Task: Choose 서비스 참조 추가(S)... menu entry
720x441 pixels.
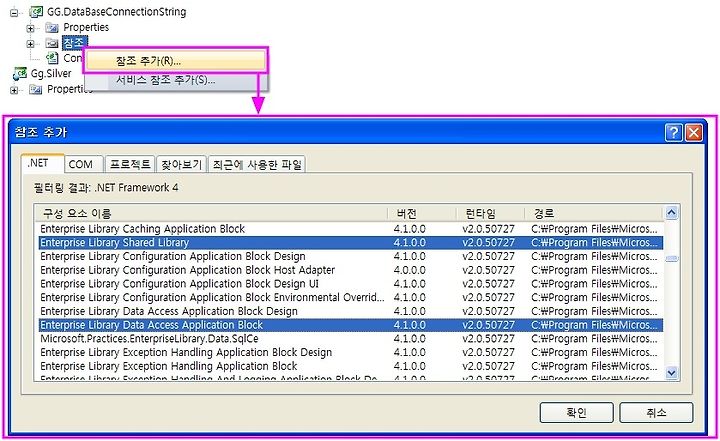Action: 175,80
